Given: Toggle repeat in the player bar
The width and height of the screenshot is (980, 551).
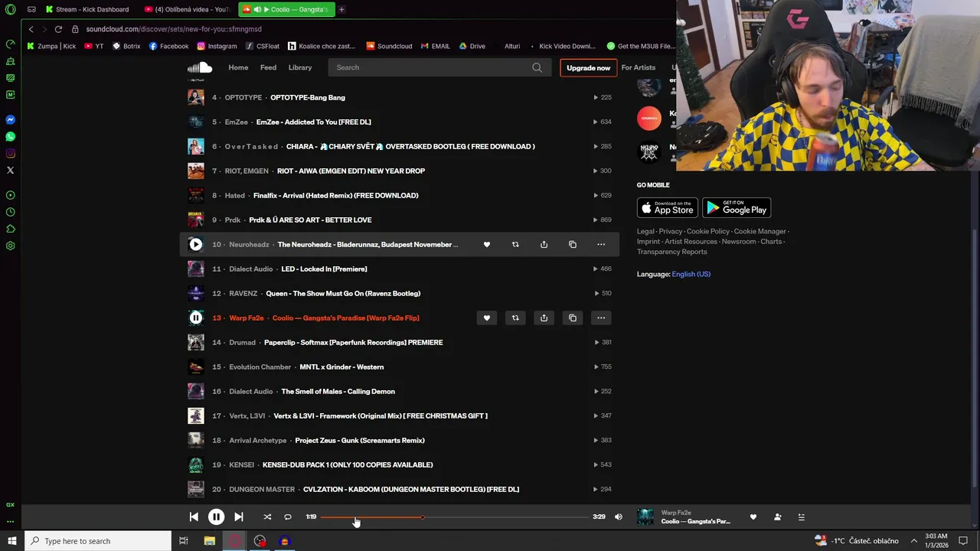Looking at the screenshot, I should (x=288, y=517).
